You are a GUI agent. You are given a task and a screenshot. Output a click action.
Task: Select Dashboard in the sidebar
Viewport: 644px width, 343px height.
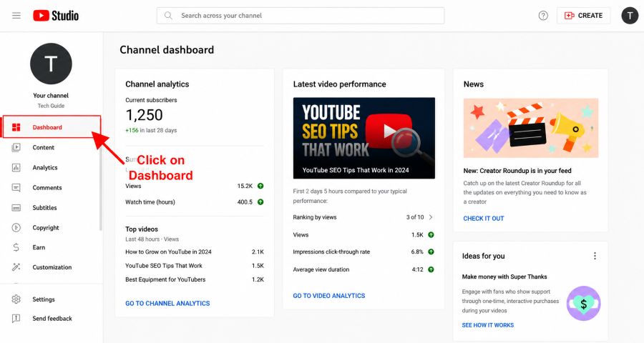click(52, 126)
